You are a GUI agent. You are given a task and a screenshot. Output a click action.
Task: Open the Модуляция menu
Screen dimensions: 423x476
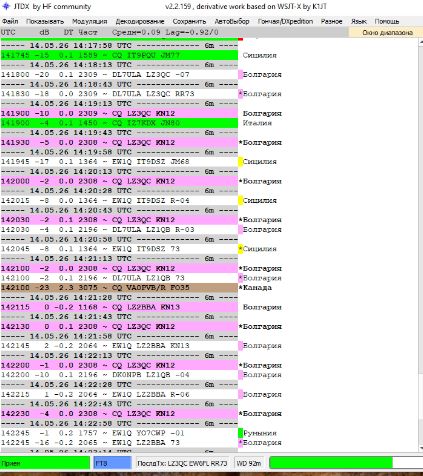click(x=90, y=21)
